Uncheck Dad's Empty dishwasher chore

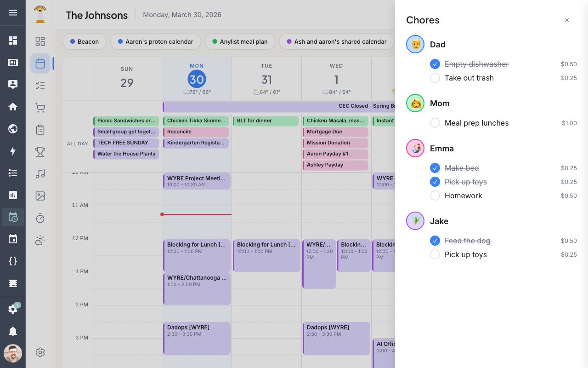point(435,64)
